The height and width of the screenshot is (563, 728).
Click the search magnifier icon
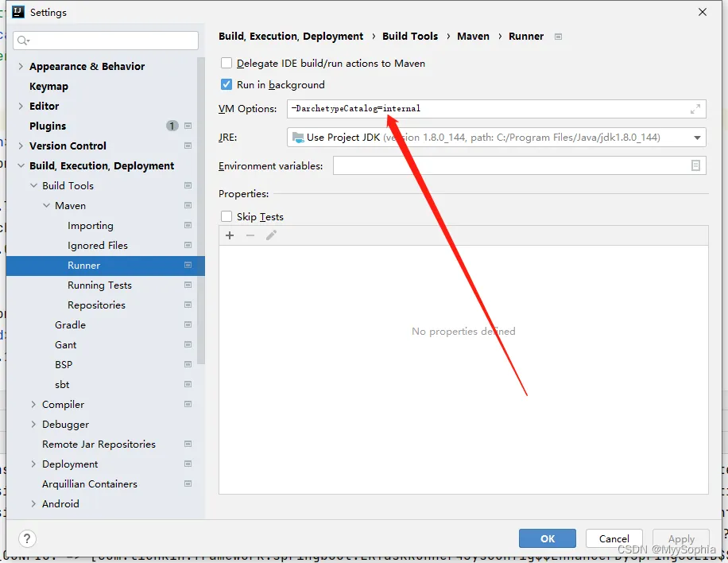[x=23, y=41]
